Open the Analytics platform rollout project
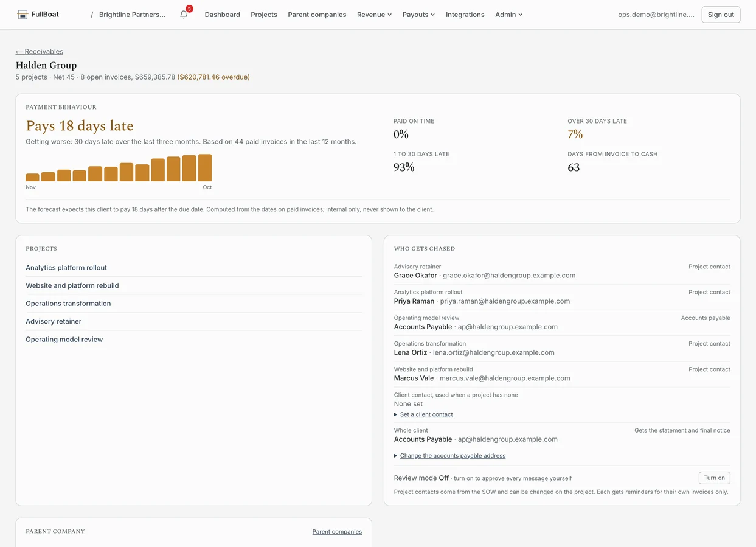756x547 pixels. pos(66,268)
